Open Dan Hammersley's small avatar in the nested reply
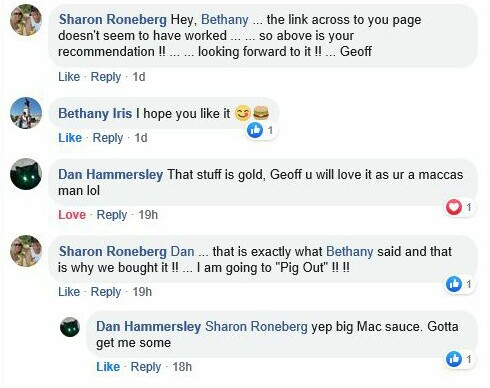 pyautogui.click(x=70, y=327)
